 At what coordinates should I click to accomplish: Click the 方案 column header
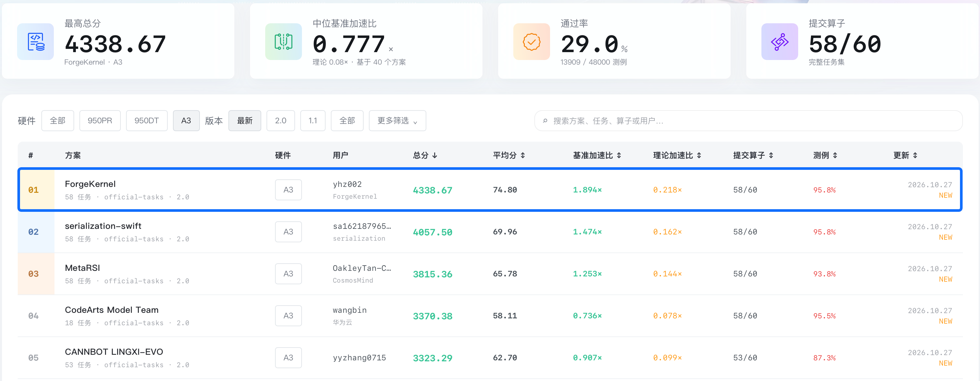pos(73,155)
